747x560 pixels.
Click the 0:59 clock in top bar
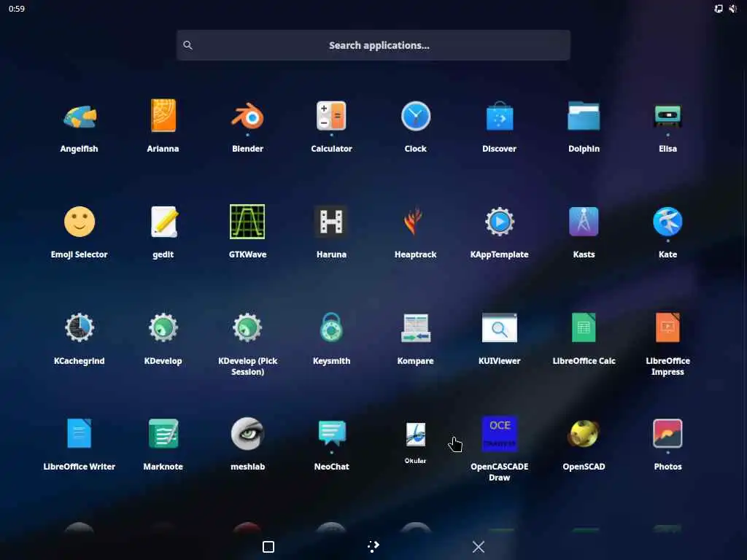click(x=17, y=9)
